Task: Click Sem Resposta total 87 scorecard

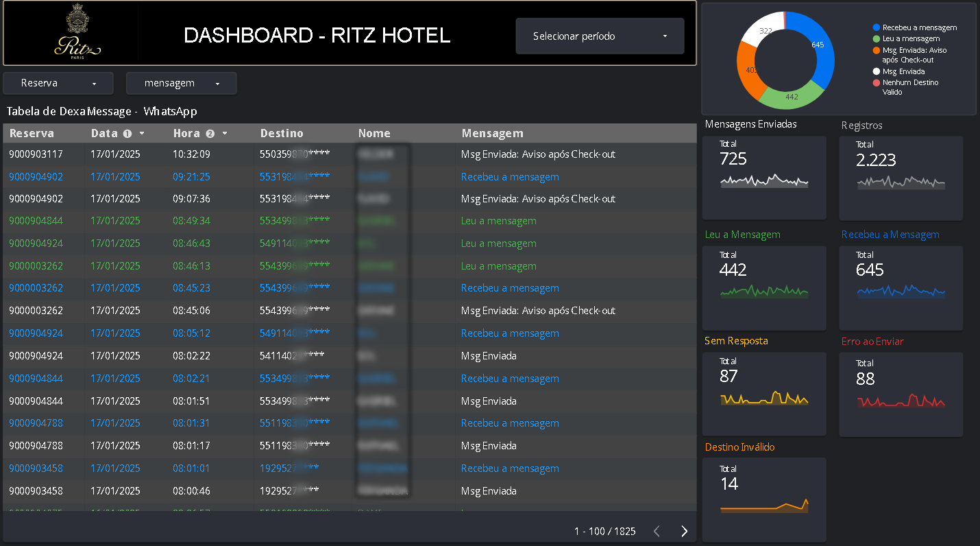Action: [x=764, y=394]
